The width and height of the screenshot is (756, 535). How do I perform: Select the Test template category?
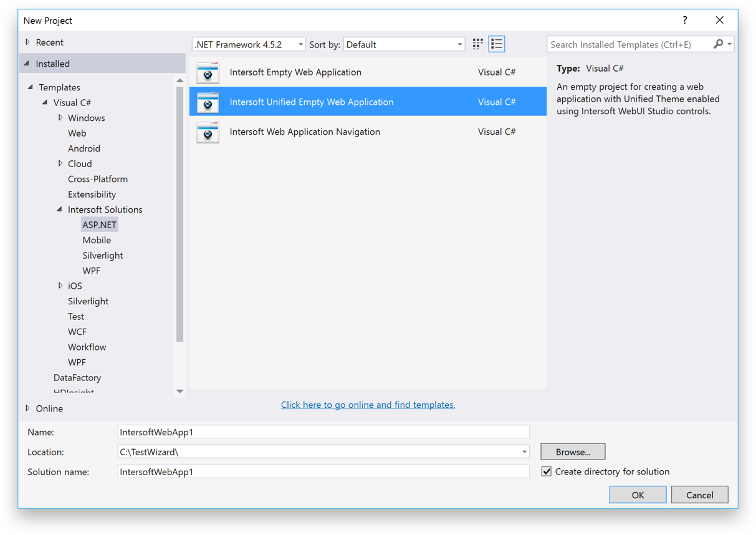[x=76, y=316]
